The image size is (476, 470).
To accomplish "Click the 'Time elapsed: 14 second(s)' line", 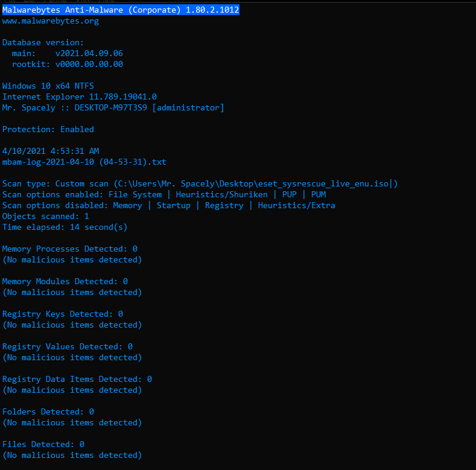I will pos(65,227).
